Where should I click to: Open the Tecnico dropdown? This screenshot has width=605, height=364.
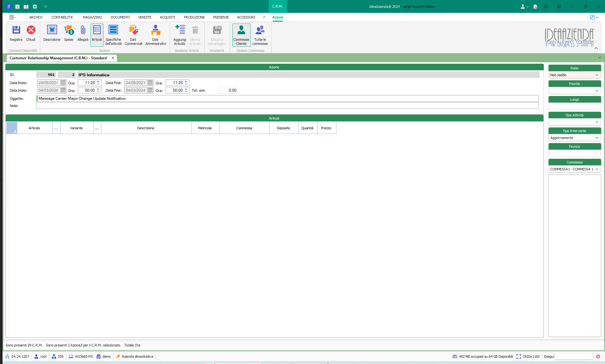point(597,153)
